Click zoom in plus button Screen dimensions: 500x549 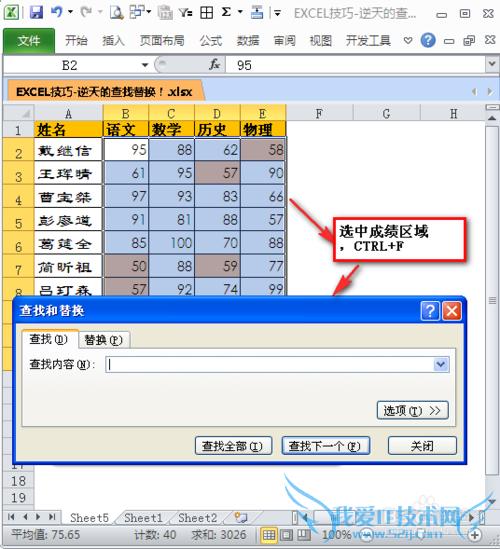475,535
